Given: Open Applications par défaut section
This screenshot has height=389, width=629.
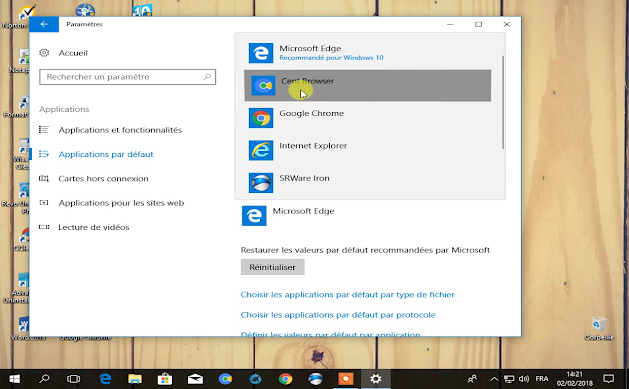Looking at the screenshot, I should [x=96, y=154].
